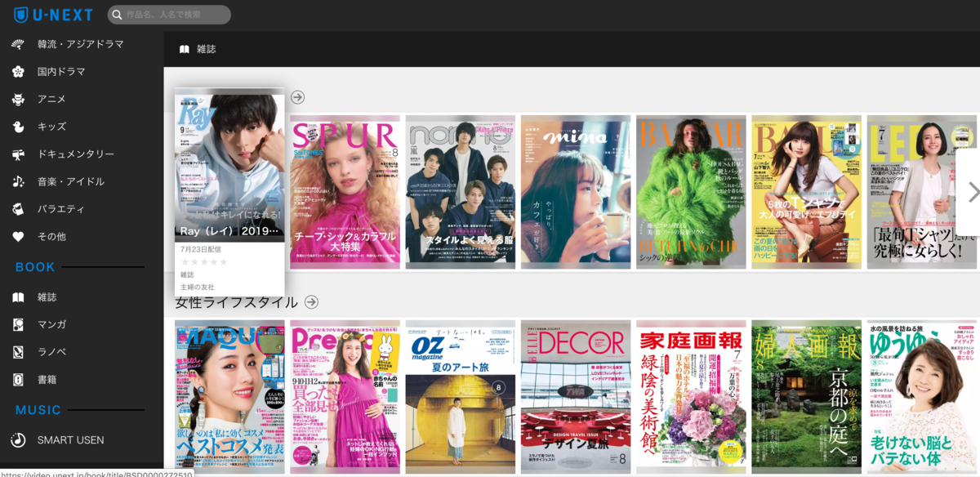Open ラノベ in the BOOK section
980x477 pixels.
[52, 352]
